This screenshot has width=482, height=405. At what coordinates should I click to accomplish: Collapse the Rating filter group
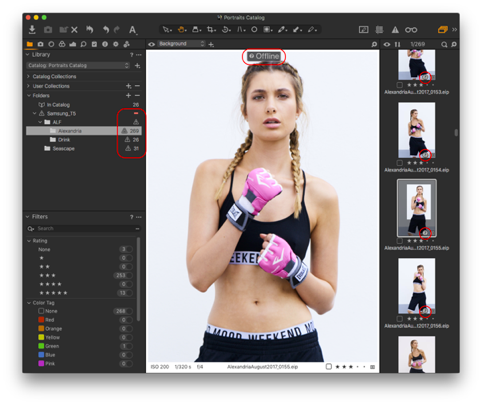tap(29, 241)
